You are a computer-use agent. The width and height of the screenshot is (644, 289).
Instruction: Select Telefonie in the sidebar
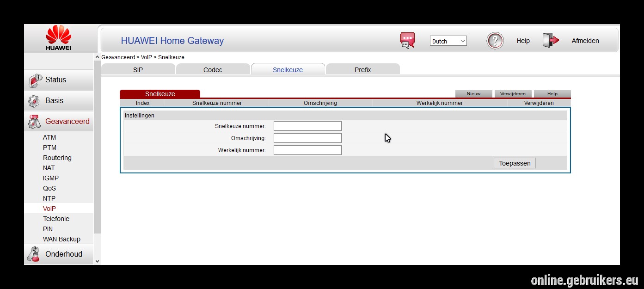coord(56,219)
